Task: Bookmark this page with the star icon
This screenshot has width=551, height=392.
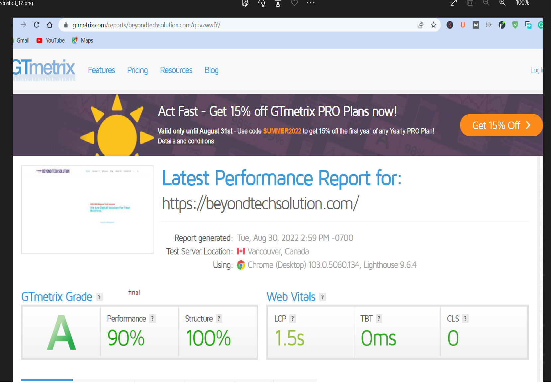Action: (x=433, y=25)
